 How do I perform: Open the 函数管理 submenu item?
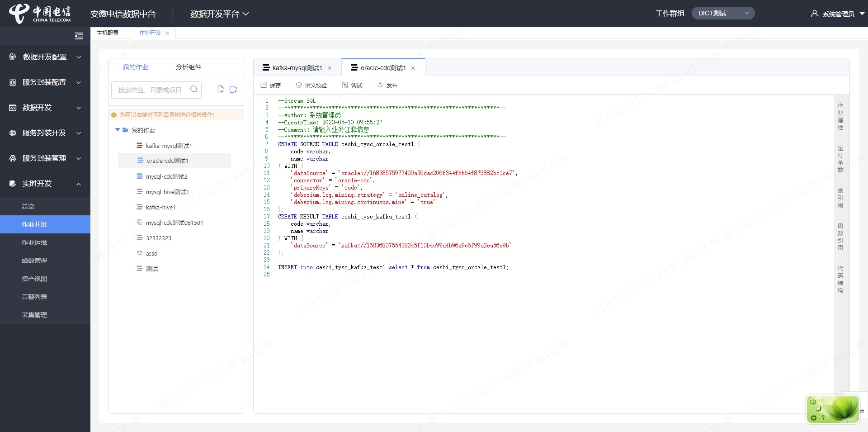click(45, 261)
